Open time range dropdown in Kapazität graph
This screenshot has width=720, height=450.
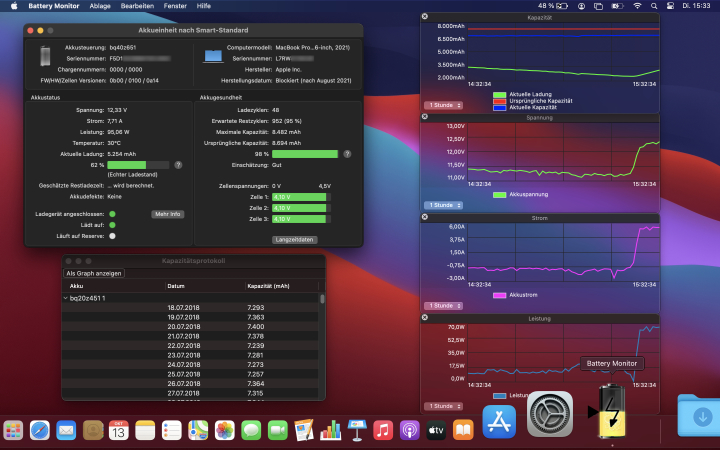[443, 105]
